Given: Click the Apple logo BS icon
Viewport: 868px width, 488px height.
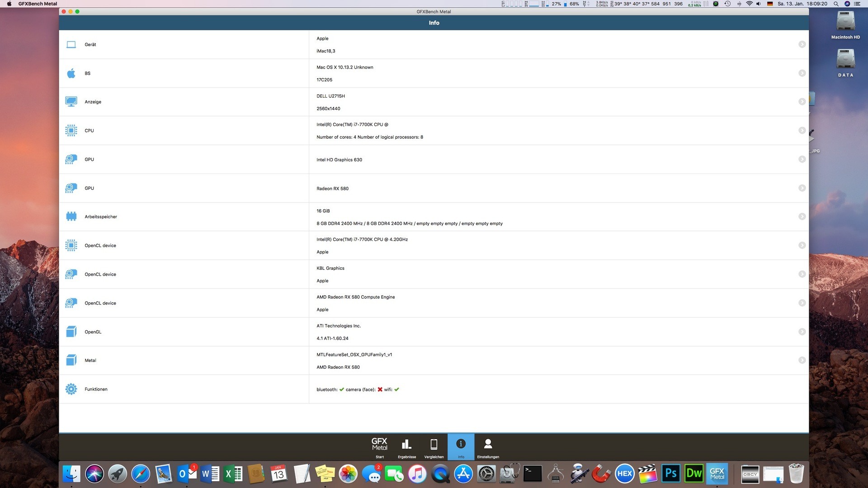Looking at the screenshot, I should point(71,73).
